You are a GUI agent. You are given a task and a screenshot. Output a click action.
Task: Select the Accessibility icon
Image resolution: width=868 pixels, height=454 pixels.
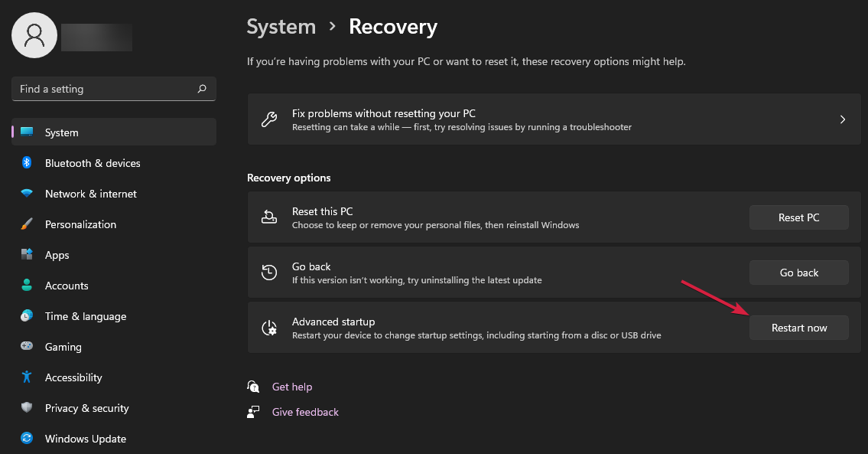[x=25, y=377]
